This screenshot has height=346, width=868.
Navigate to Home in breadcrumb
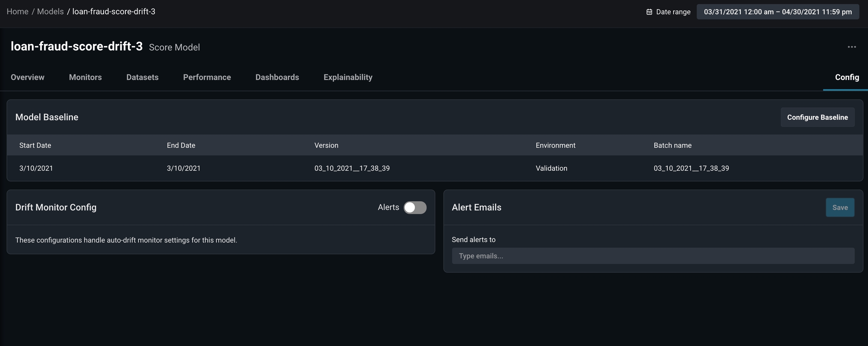coord(17,12)
